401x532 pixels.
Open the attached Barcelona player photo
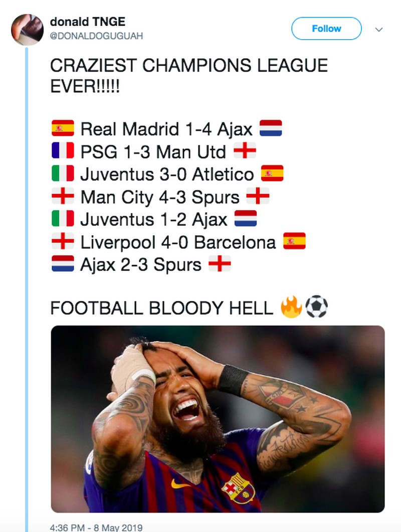pos(218,419)
